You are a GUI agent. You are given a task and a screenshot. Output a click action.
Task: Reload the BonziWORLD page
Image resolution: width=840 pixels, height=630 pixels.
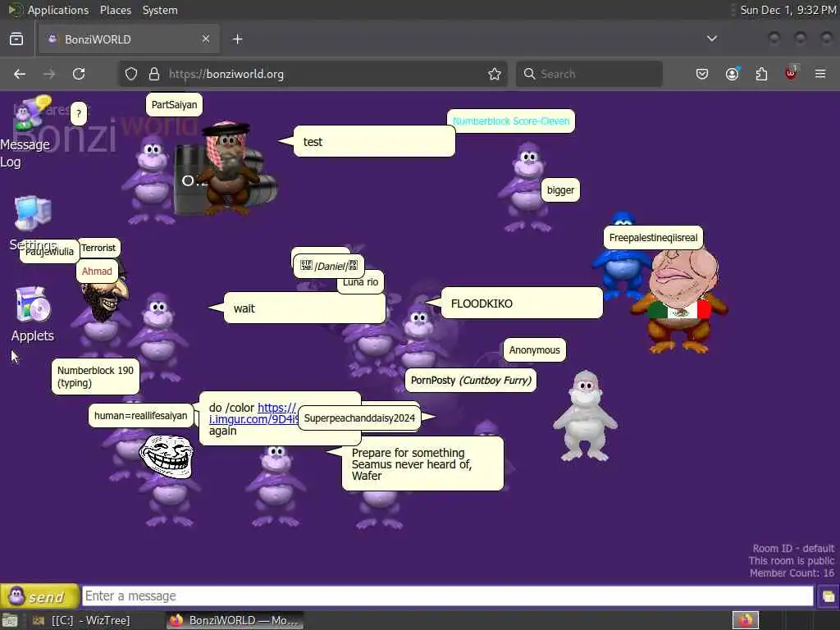tap(79, 74)
